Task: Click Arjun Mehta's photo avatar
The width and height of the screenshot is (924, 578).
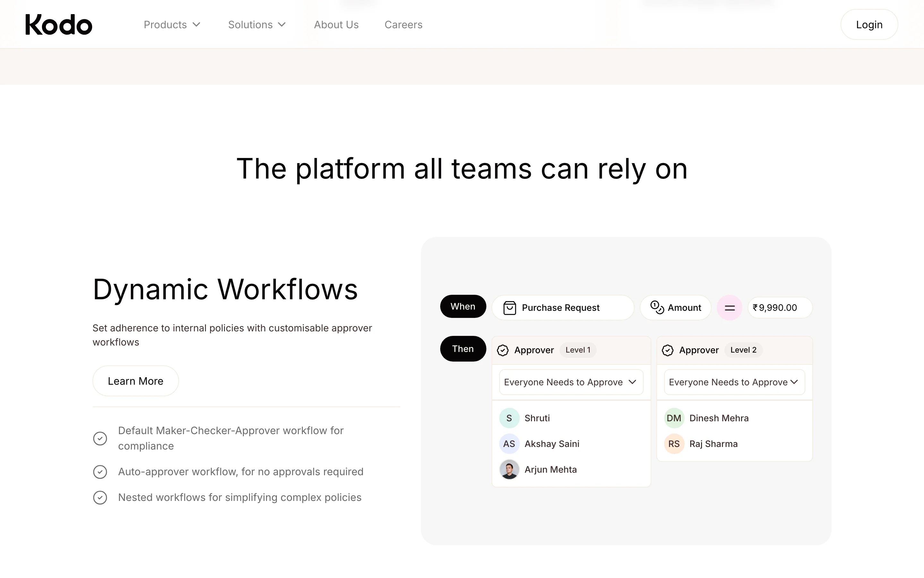Action: coord(509,469)
